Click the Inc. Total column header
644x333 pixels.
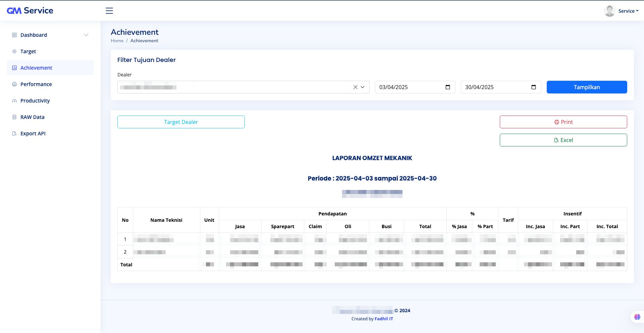[607, 227]
